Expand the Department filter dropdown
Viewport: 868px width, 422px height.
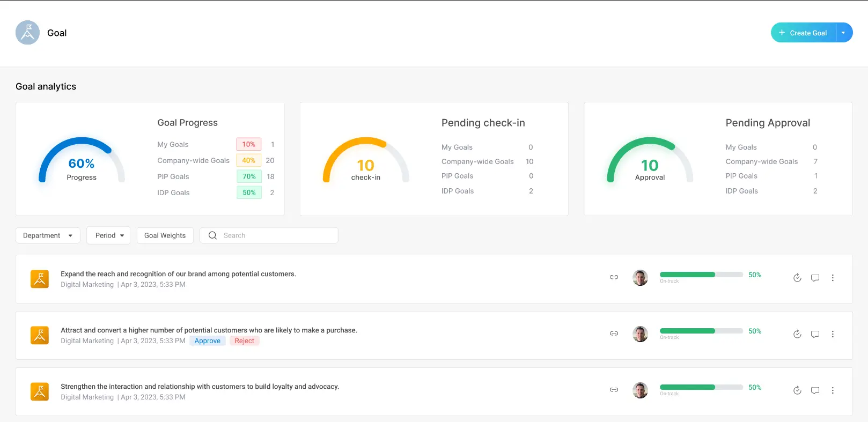coord(48,235)
